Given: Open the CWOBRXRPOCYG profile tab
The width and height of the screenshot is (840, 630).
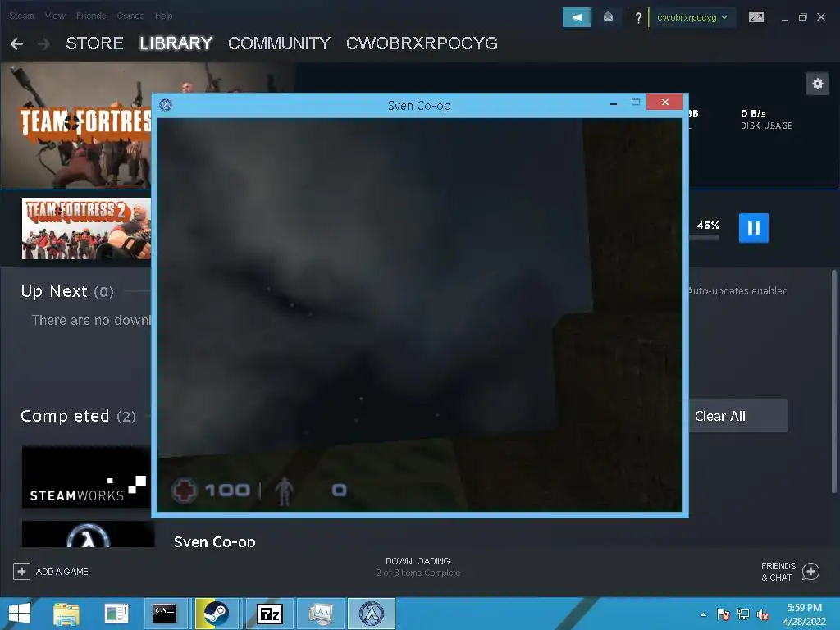Looking at the screenshot, I should pyautogui.click(x=422, y=43).
